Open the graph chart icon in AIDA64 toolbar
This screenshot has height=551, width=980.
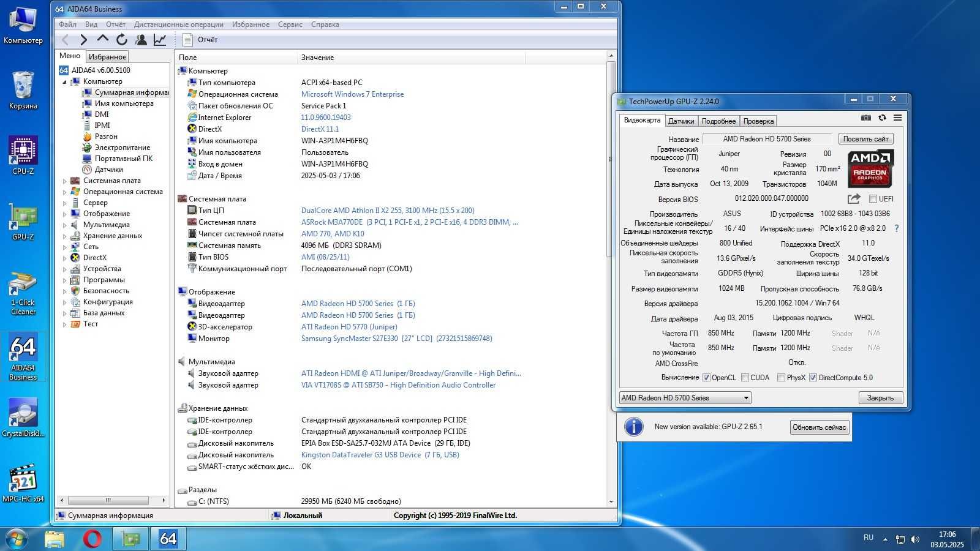coord(160,40)
